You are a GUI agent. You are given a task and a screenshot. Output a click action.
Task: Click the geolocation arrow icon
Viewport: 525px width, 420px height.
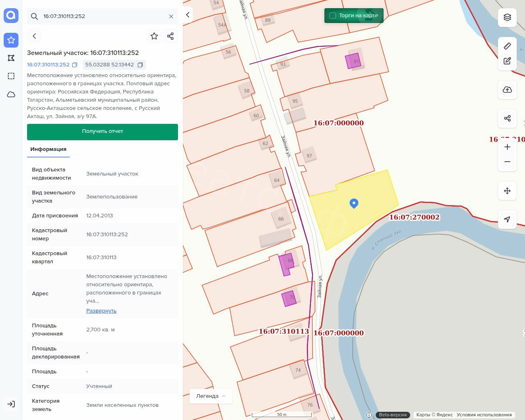pos(507,219)
